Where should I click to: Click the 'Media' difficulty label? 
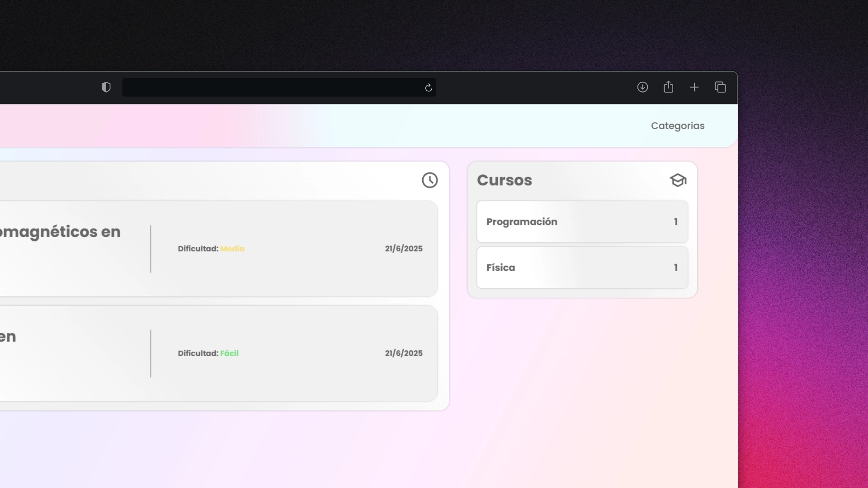(x=232, y=249)
